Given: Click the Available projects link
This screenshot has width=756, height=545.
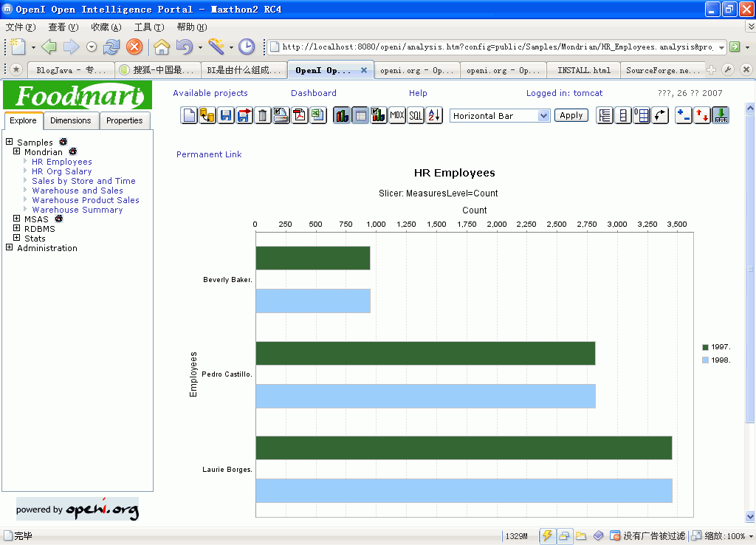Looking at the screenshot, I should 210,93.
